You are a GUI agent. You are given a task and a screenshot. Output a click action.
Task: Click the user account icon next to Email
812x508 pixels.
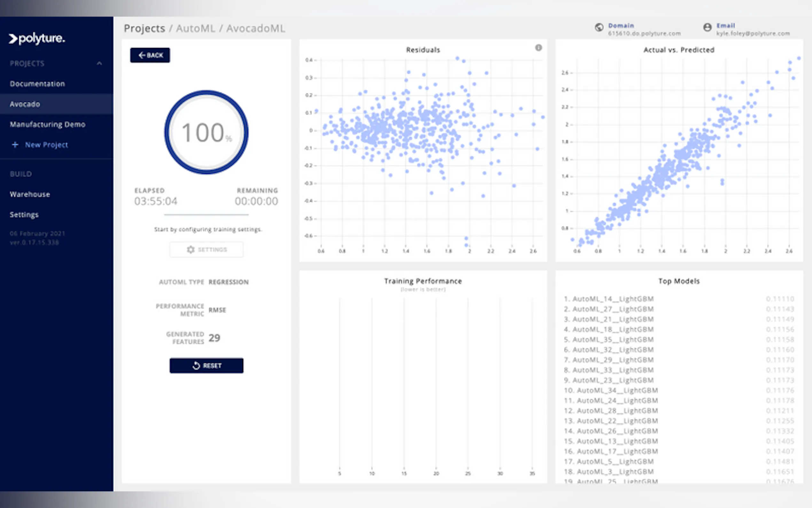(707, 28)
